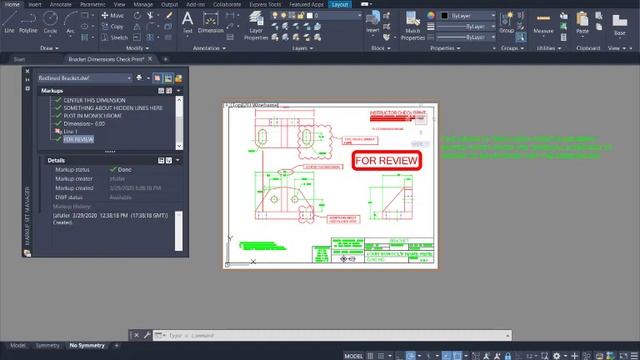The image size is (640, 360).
Task: Toggle view DWF geometry button
Action: [178, 78]
